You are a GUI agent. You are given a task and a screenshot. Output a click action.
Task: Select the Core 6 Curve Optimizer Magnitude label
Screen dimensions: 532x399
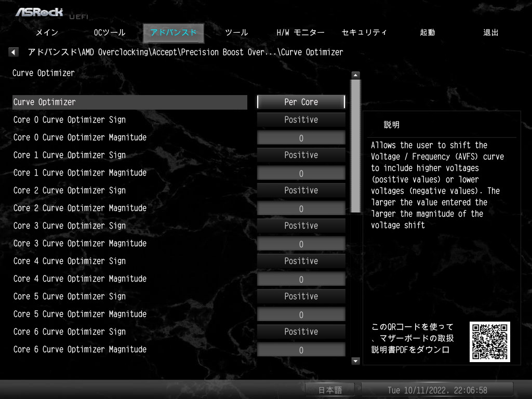[x=80, y=349]
